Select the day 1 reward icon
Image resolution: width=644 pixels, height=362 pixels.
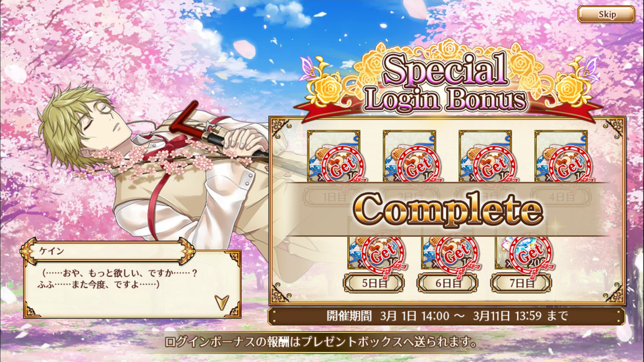coord(334,156)
